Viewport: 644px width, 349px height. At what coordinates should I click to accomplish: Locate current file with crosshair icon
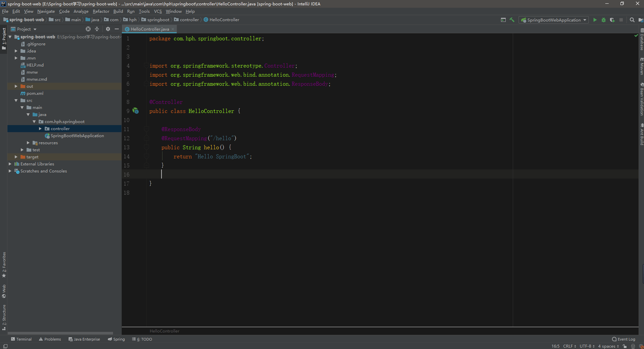pos(88,29)
